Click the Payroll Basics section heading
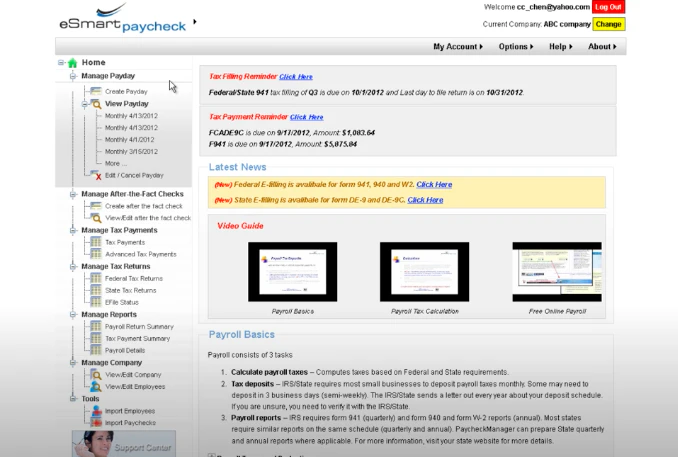The width and height of the screenshot is (678, 457). pos(242,335)
